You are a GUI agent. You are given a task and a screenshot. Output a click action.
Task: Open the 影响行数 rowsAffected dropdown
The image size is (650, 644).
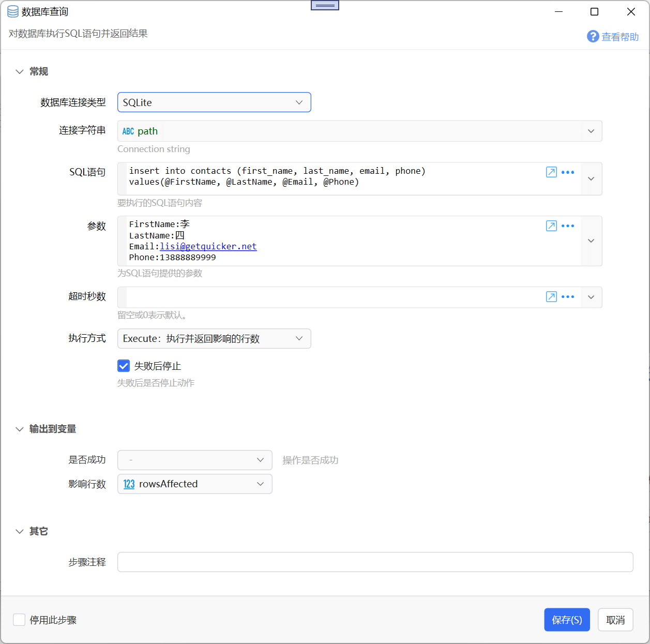[195, 484]
